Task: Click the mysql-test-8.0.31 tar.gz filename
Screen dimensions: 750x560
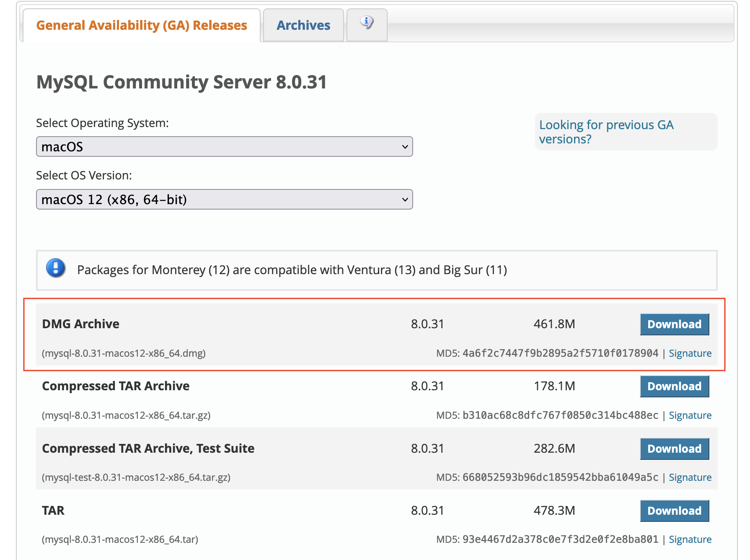Action: pyautogui.click(x=136, y=477)
